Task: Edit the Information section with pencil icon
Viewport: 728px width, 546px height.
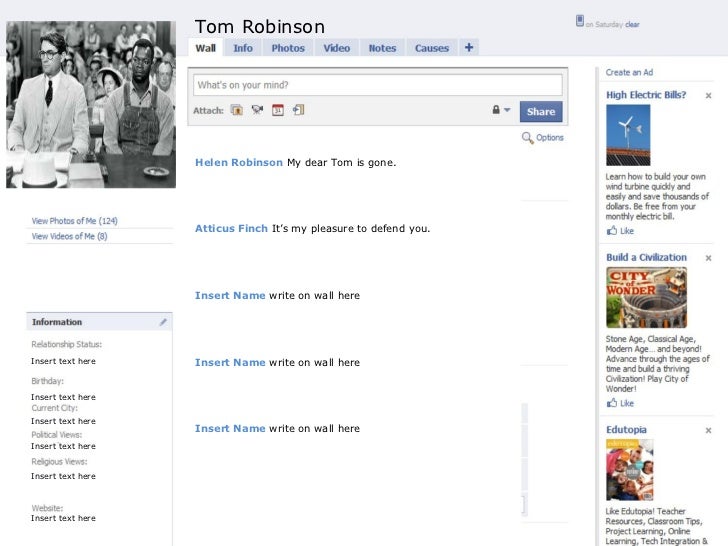Action: pos(163,322)
